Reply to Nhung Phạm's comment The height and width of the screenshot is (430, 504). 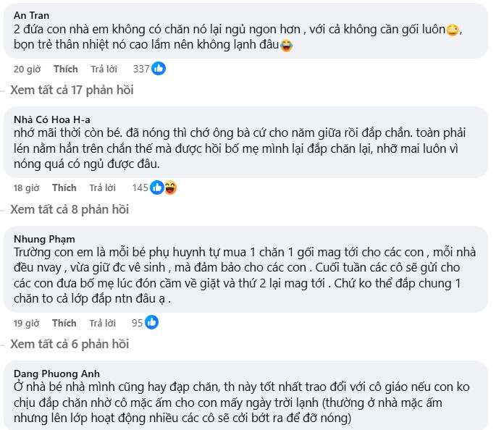coord(102,323)
